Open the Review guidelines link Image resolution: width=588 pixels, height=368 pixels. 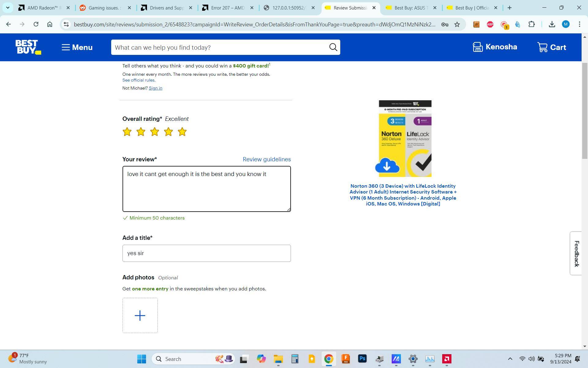coord(266,159)
